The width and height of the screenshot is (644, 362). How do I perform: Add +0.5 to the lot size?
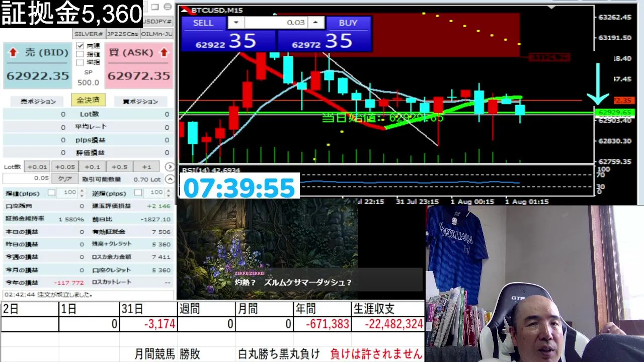pos(119,167)
